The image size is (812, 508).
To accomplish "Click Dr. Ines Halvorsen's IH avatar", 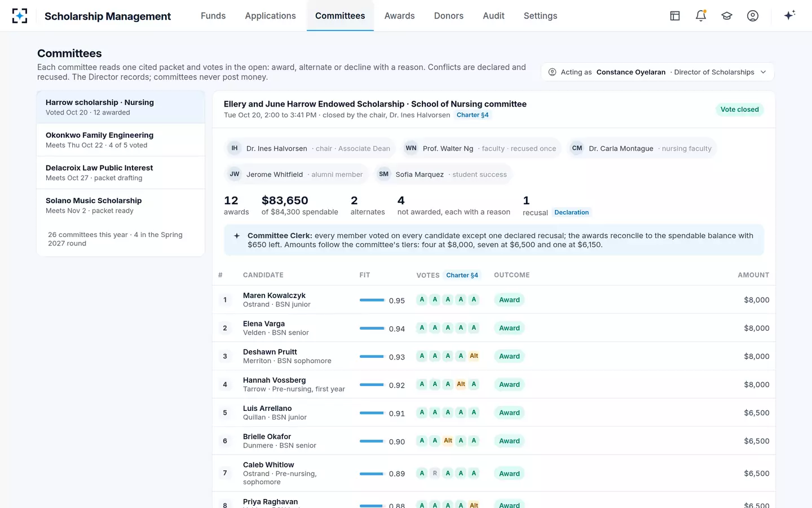I will tap(235, 148).
